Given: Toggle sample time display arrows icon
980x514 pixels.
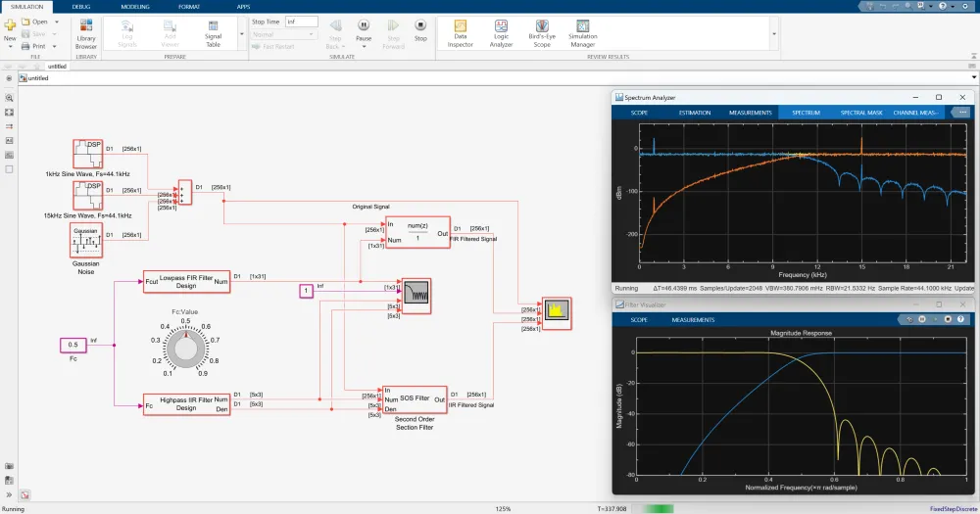Looking at the screenshot, I should [x=9, y=126].
